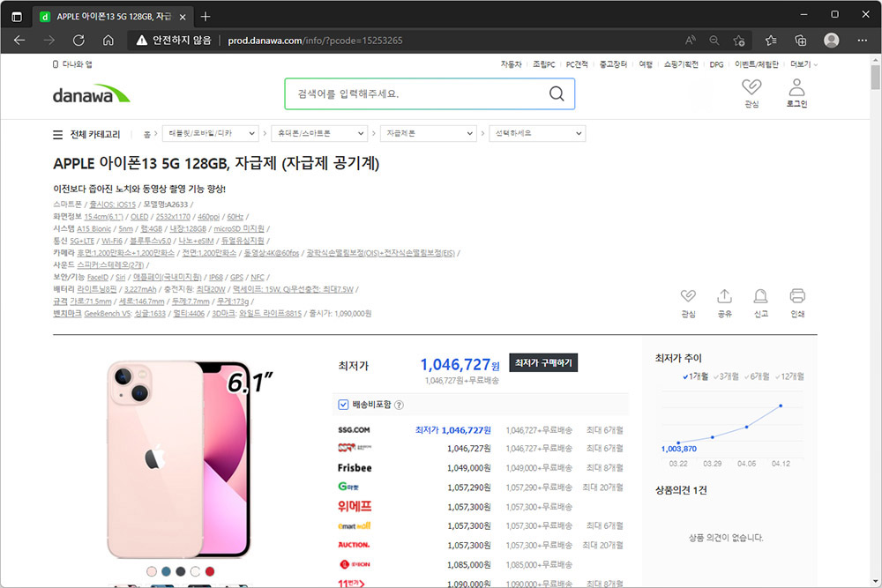The height and width of the screenshot is (588, 882).
Task: Select red color swatch
Action: 210,571
